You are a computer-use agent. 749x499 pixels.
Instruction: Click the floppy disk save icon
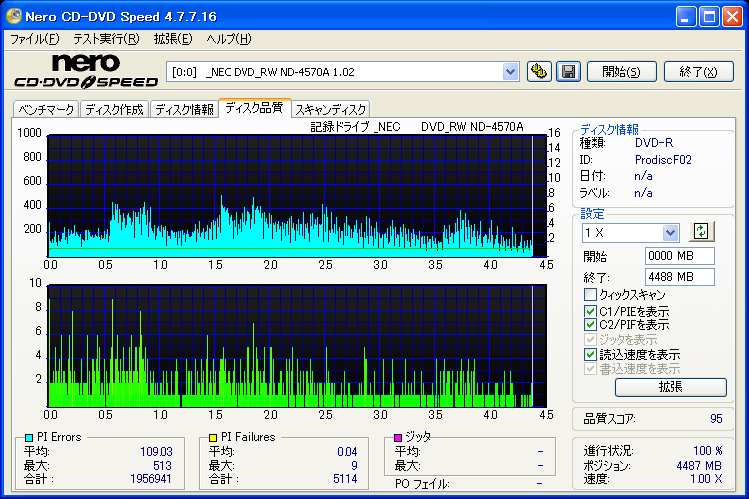(x=568, y=72)
